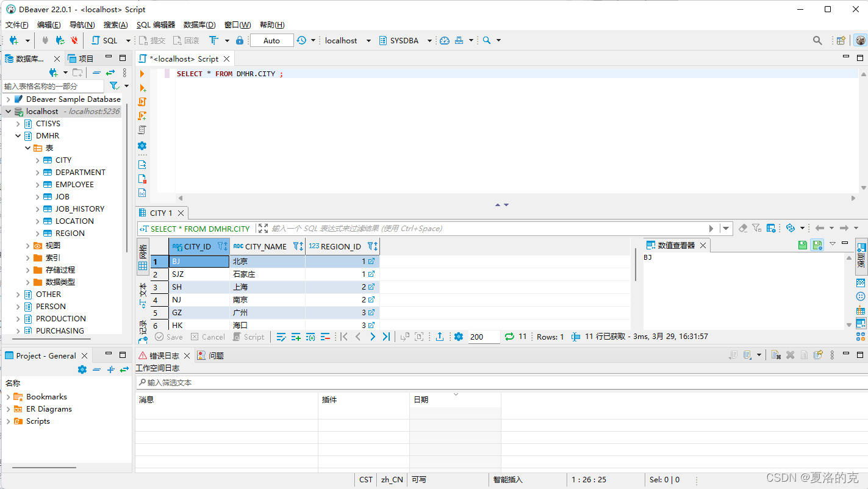Open the filter expression history dropdown arrow
Screen dimensions: 868x489
pos(725,228)
